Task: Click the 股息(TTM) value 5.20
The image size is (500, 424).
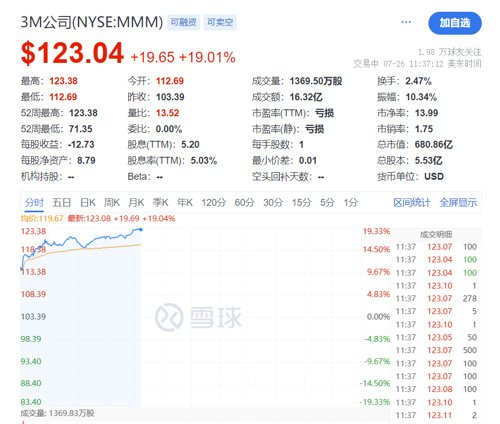Action: click(190, 145)
